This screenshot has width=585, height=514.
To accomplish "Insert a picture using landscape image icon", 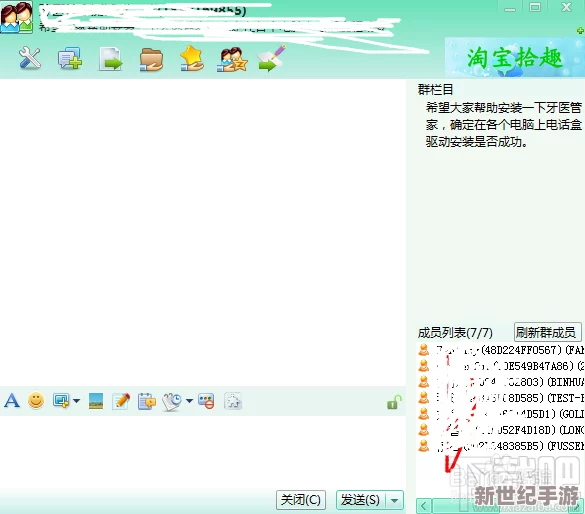I will point(96,401).
